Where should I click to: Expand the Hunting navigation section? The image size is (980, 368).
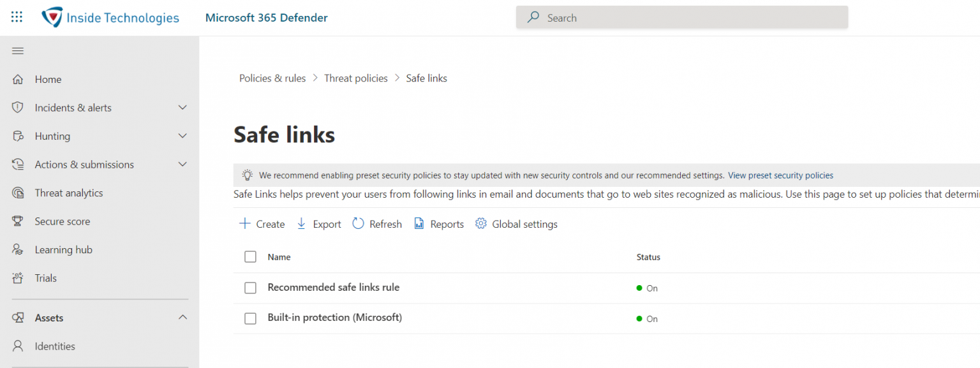182,136
